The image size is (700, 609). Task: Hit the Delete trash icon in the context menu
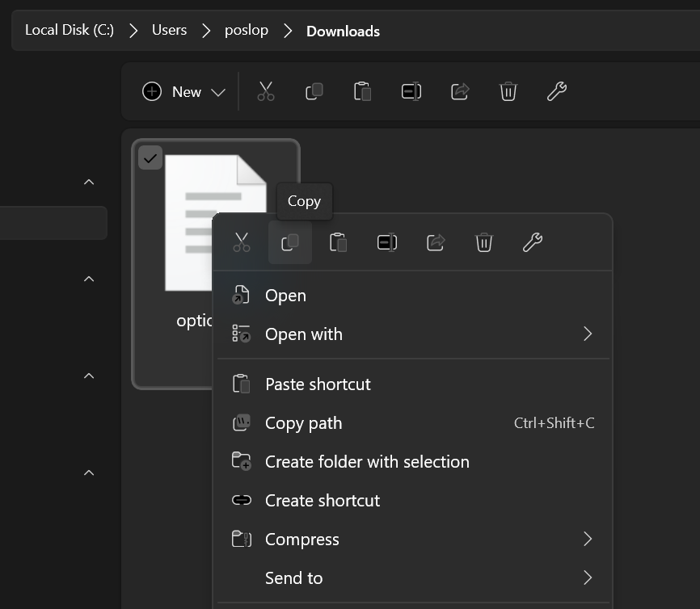point(484,241)
